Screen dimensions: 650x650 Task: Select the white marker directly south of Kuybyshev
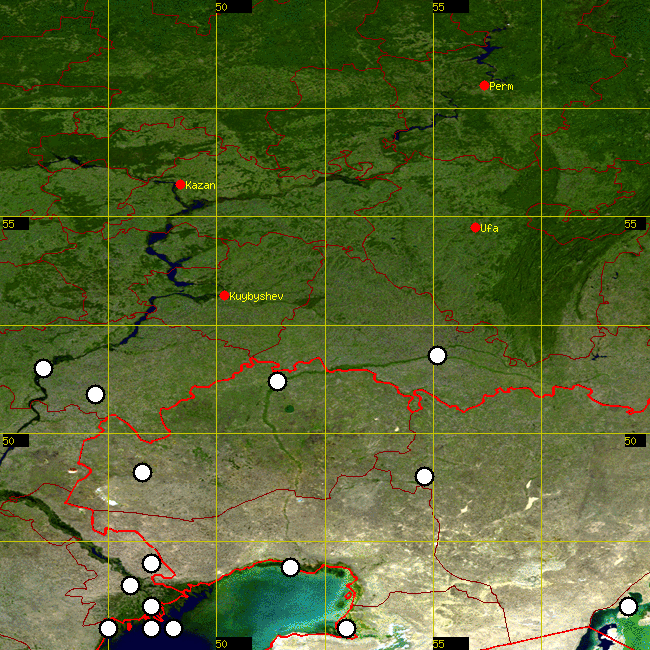[277, 381]
